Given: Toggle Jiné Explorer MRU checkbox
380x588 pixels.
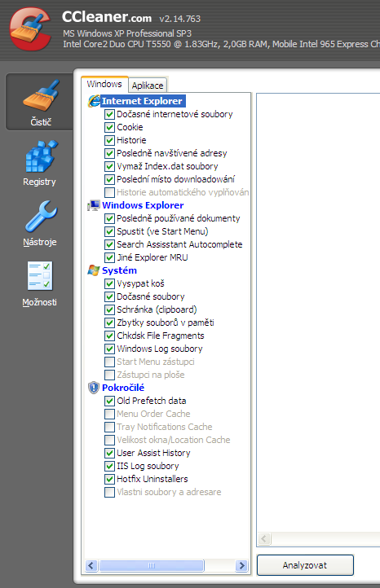Looking at the screenshot, I should (x=109, y=257).
